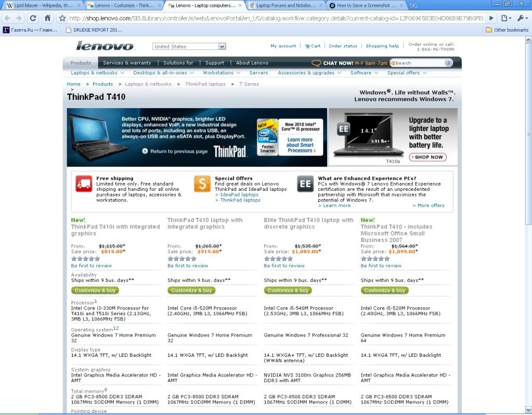Click in the site Search field
532x415 pixels.
coord(419,63)
